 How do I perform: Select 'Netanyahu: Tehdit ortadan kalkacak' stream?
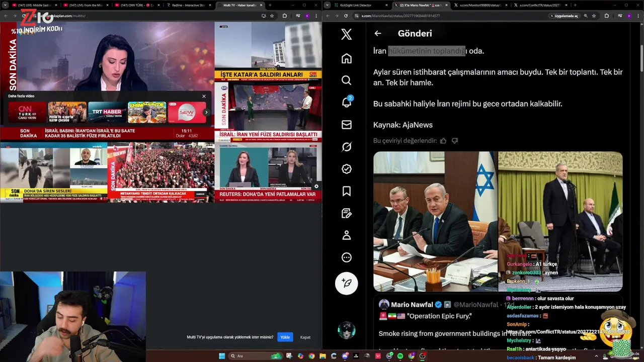pyautogui.click(x=160, y=172)
